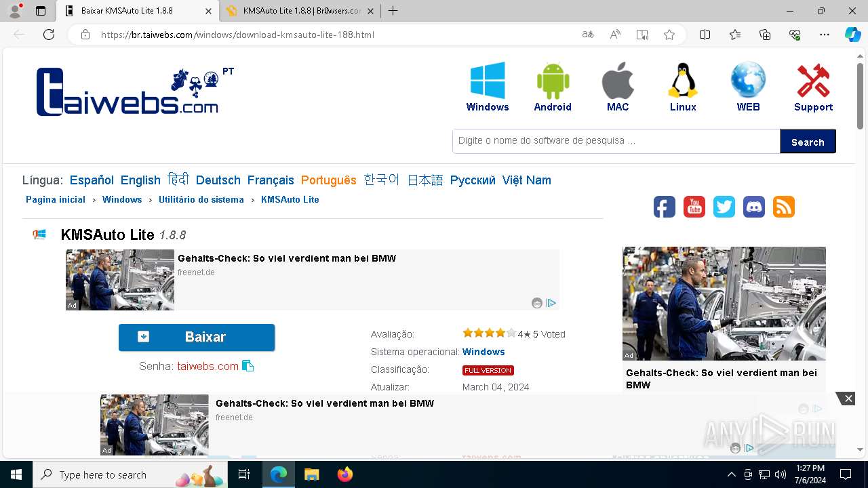This screenshot has width=868, height=488.
Task: Click the taiwebs.com logo
Action: click(x=127, y=91)
